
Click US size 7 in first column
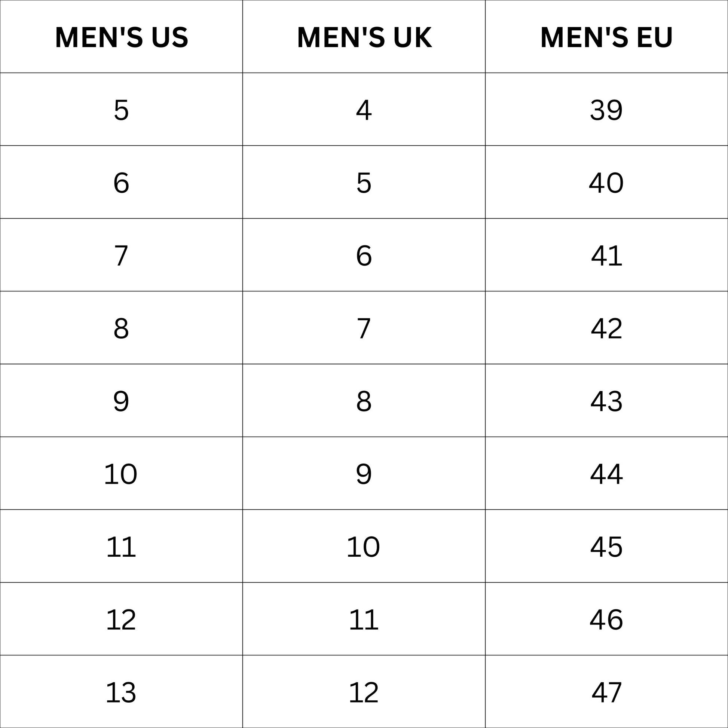(x=121, y=256)
